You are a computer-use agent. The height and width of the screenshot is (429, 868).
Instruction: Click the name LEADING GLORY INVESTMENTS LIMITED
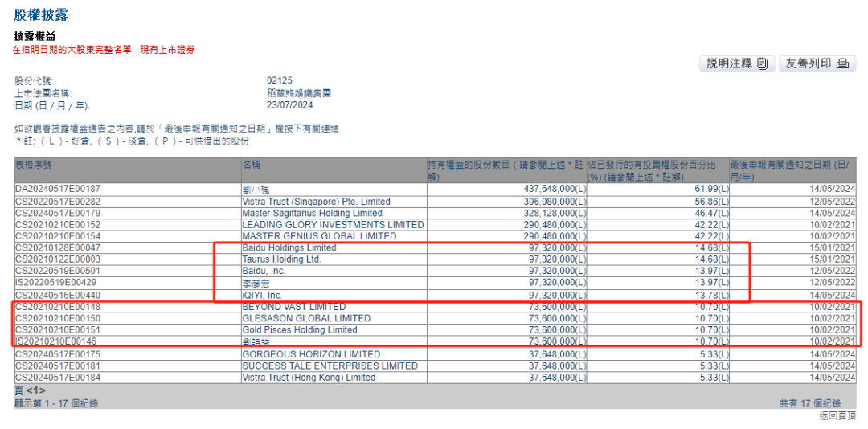[x=334, y=225]
